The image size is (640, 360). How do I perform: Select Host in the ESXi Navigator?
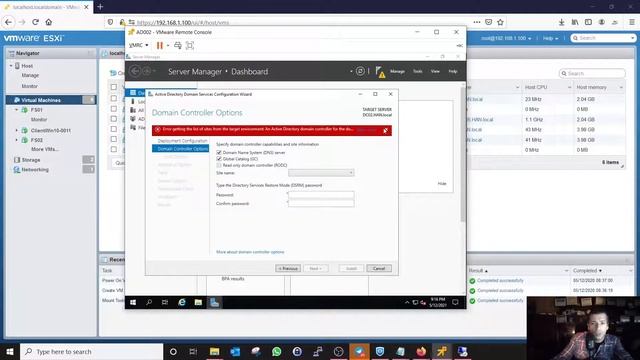coord(27,66)
